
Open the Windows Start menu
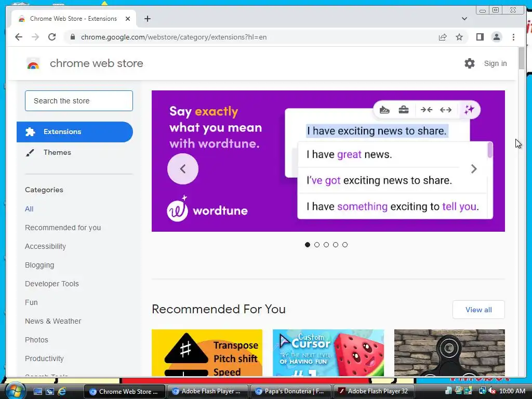click(15, 391)
